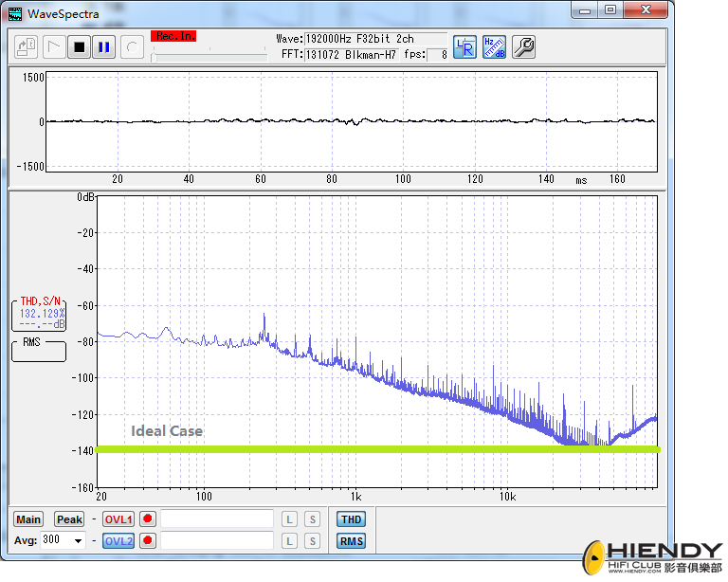728x582 pixels.
Task: Click the OVL1 text input field
Action: pos(216,519)
